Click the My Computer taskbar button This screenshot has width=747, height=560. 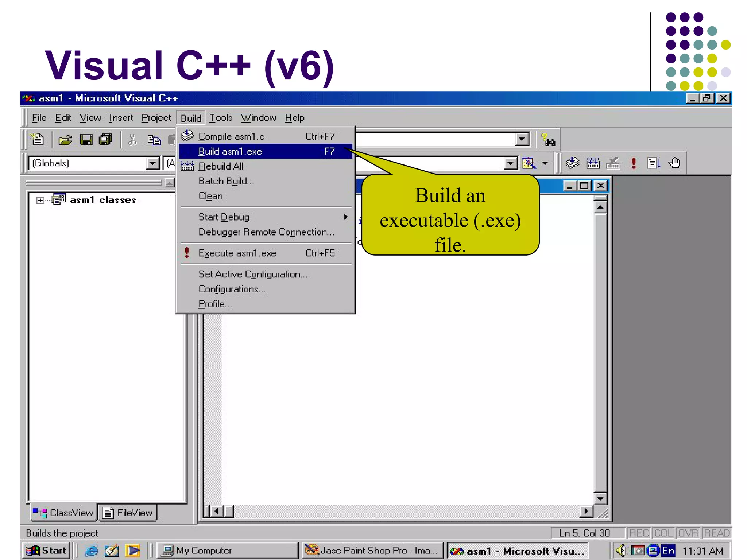coord(228,551)
